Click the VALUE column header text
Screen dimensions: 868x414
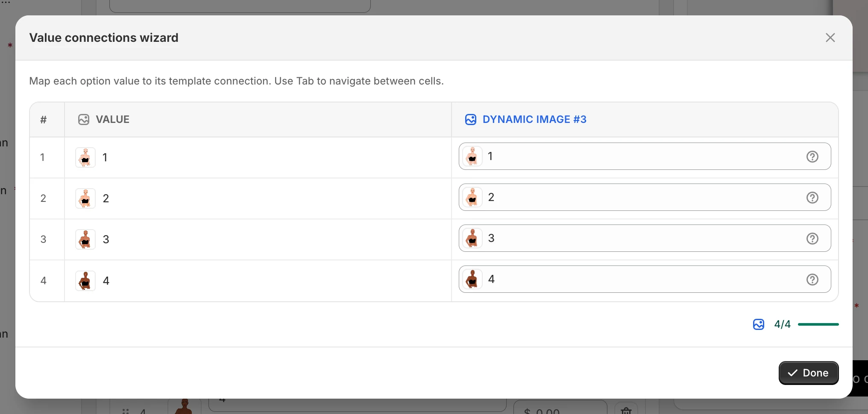point(112,120)
